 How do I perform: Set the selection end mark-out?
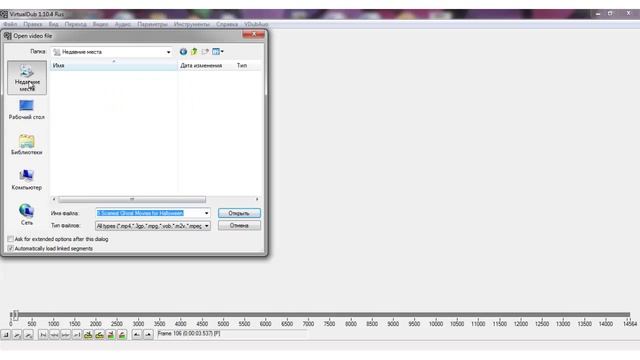[148, 335]
